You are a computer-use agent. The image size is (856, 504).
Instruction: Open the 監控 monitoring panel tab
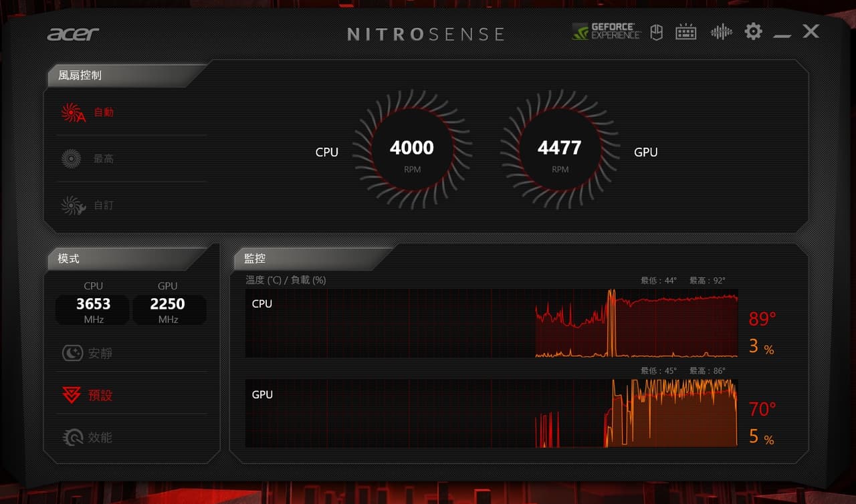tap(255, 258)
